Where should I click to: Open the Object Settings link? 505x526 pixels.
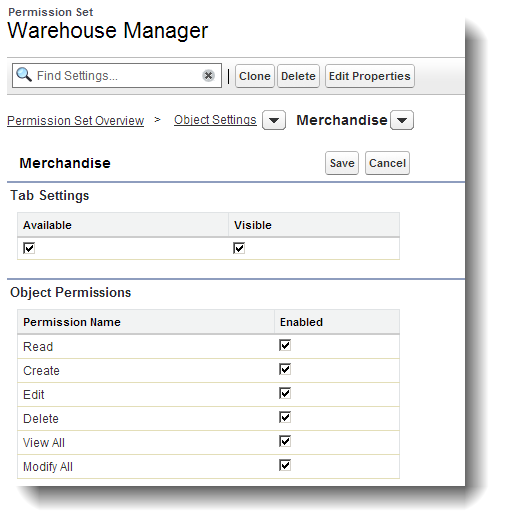[x=215, y=120]
